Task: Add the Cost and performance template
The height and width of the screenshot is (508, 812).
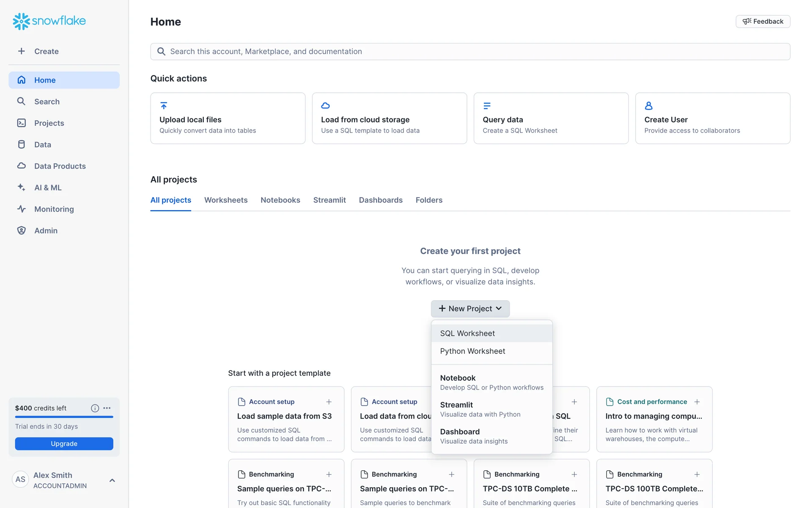Action: click(x=697, y=402)
